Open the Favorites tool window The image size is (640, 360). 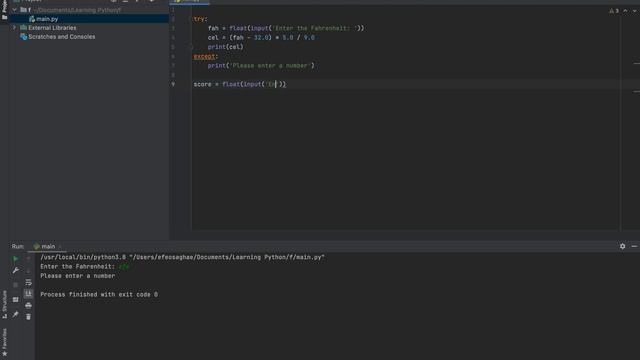[4, 342]
